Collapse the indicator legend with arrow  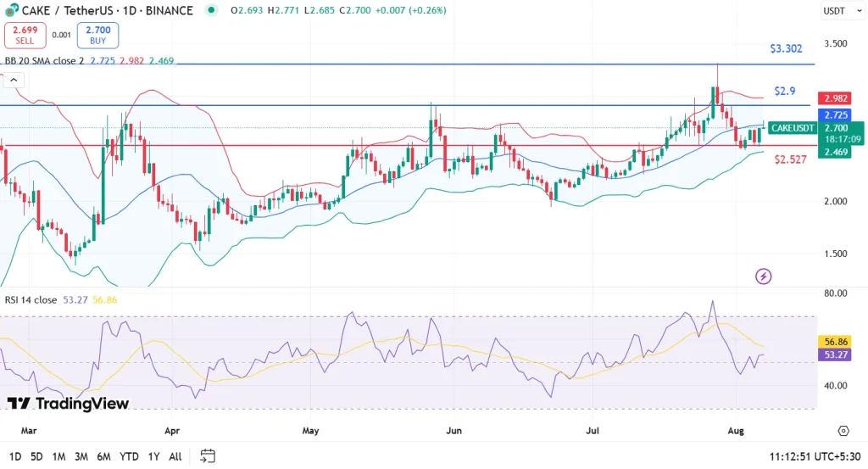[14, 81]
